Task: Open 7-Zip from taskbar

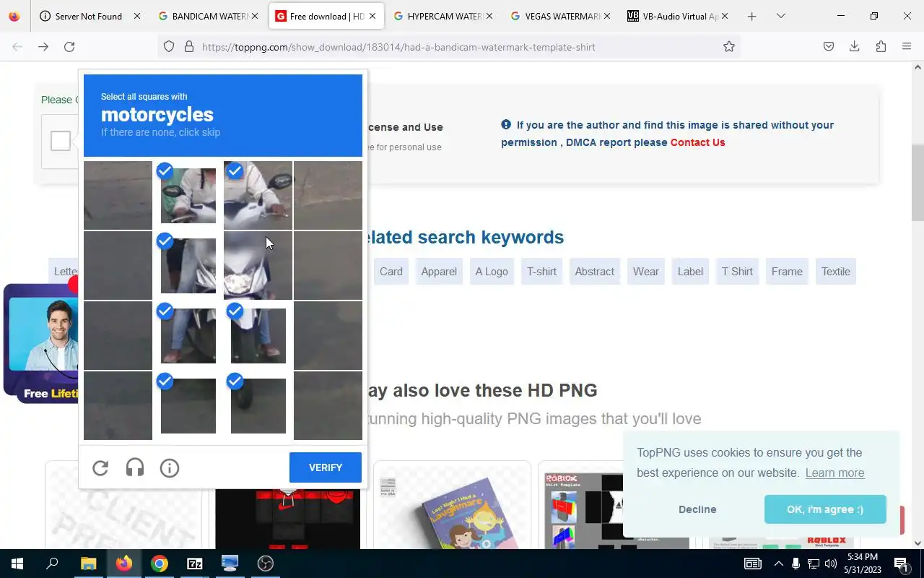Action: [x=195, y=564]
